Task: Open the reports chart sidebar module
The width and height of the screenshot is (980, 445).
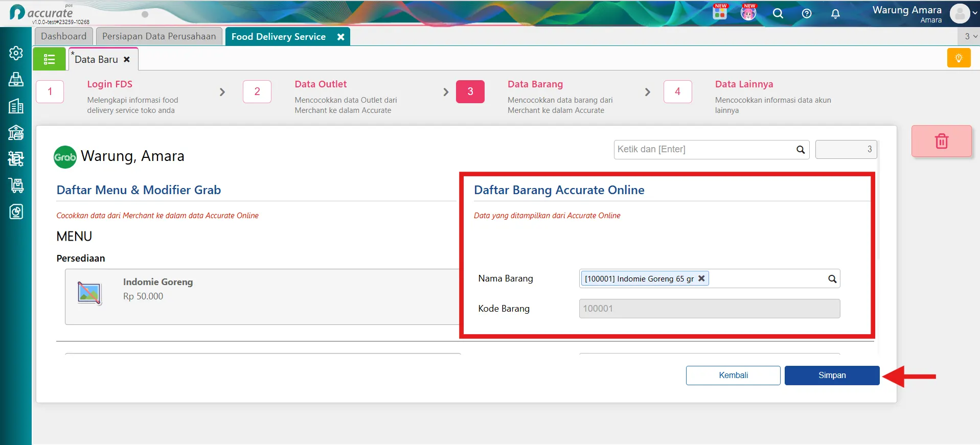Action: [x=16, y=212]
